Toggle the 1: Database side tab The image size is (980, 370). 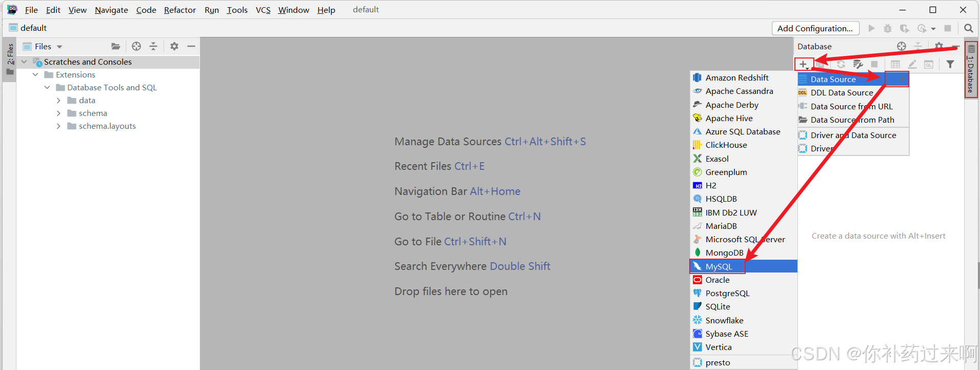[971, 70]
